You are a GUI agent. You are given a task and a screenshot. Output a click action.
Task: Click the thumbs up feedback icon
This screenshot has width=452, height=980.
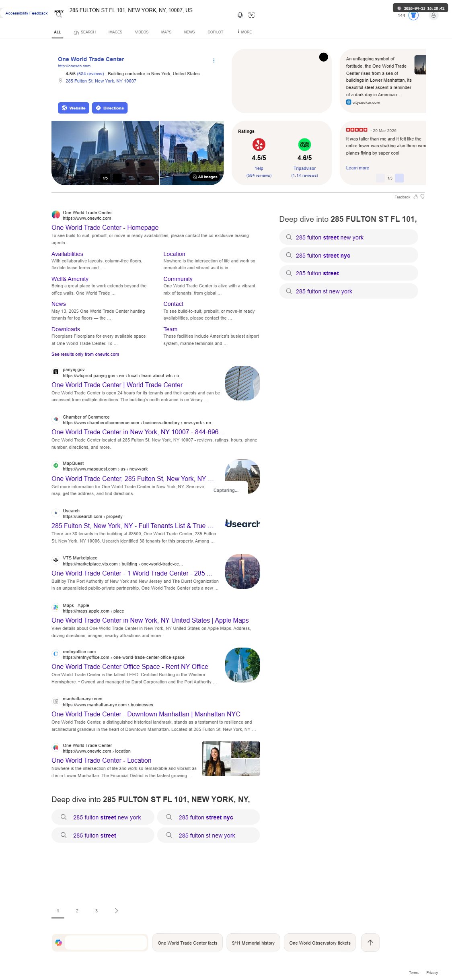pyautogui.click(x=416, y=197)
